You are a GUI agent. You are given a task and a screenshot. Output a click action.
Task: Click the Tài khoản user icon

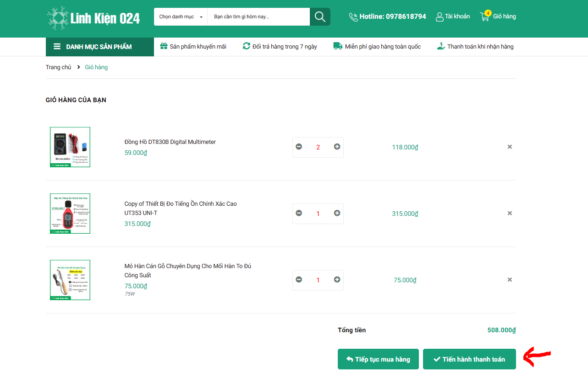tap(440, 17)
